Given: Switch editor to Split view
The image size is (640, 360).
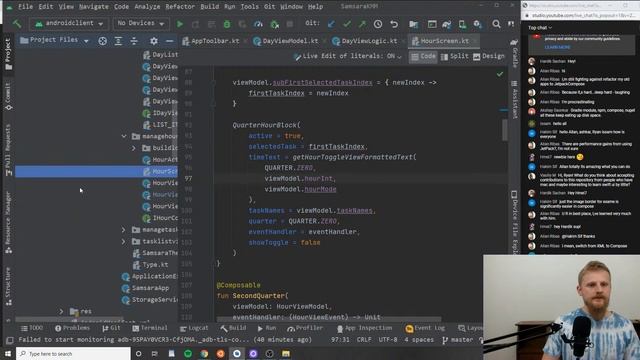Looking at the screenshot, I should click(x=454, y=56).
